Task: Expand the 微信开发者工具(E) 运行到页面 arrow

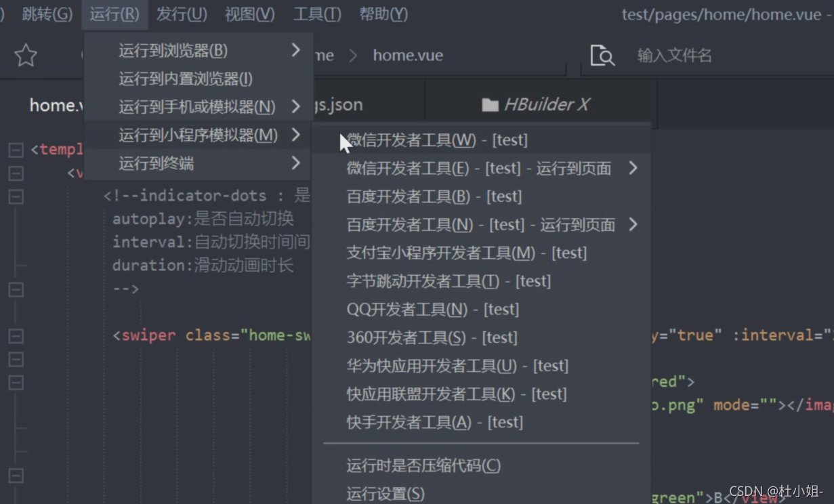Action: point(633,168)
